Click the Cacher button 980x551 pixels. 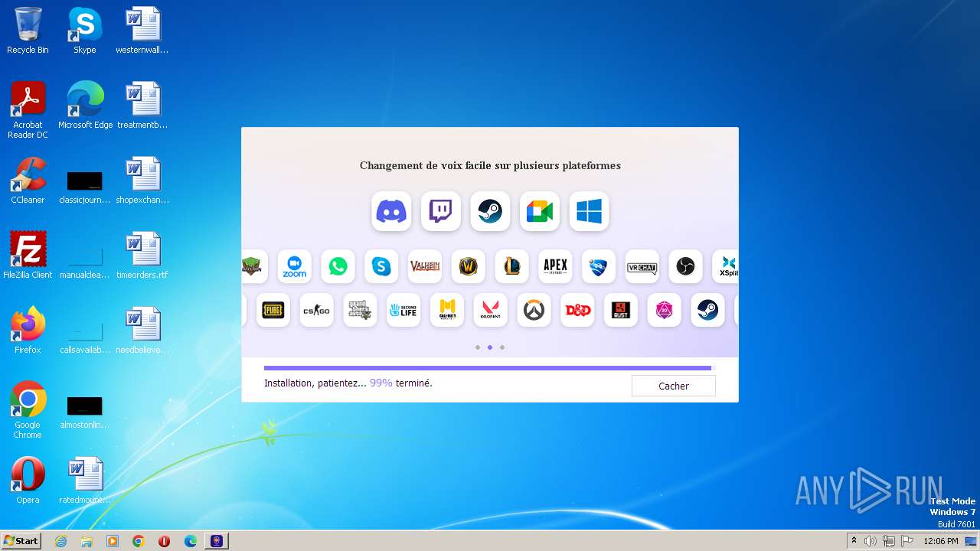pyautogui.click(x=674, y=386)
